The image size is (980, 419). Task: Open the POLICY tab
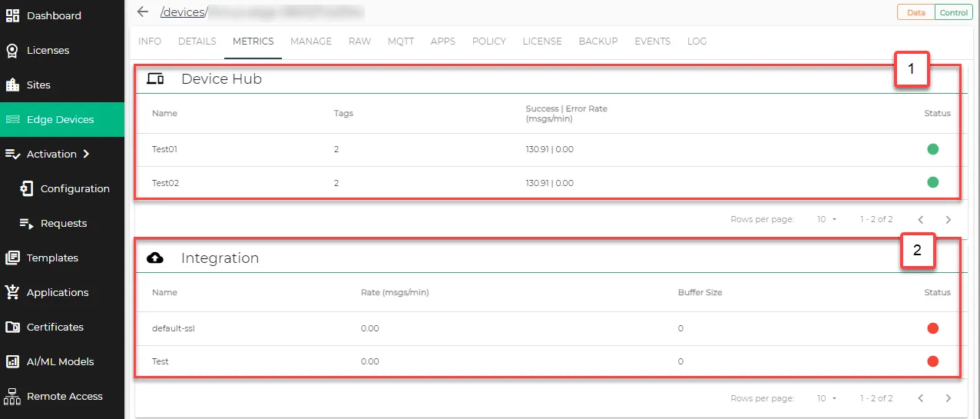489,42
